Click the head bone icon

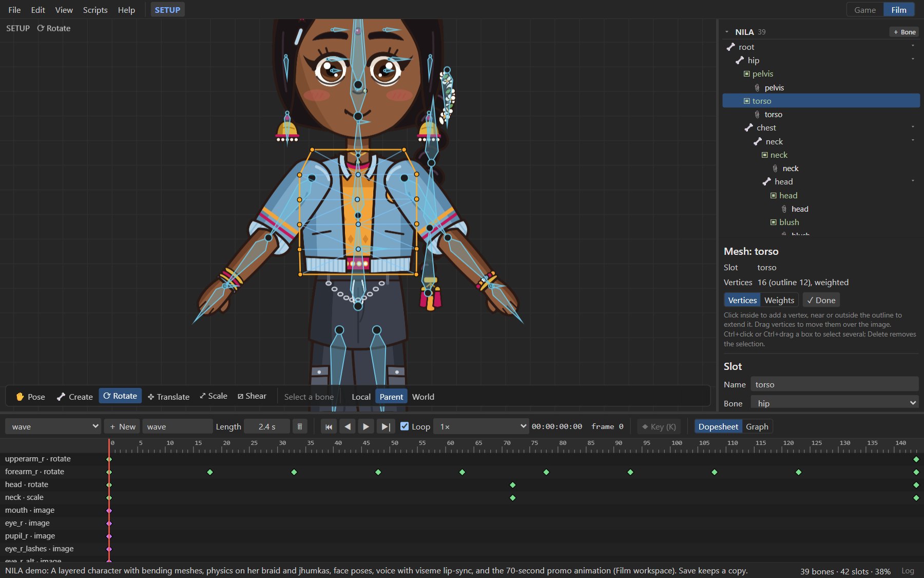point(766,181)
